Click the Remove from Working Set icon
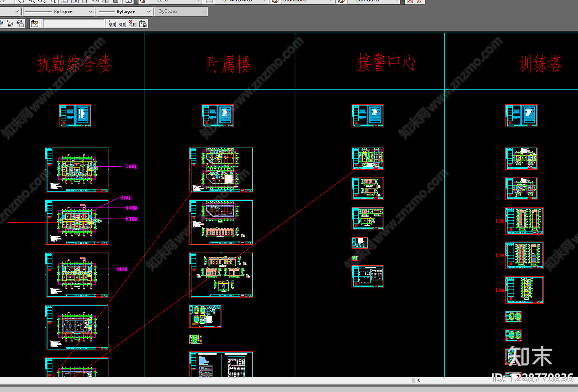The width and height of the screenshot is (578, 392). [122, 24]
